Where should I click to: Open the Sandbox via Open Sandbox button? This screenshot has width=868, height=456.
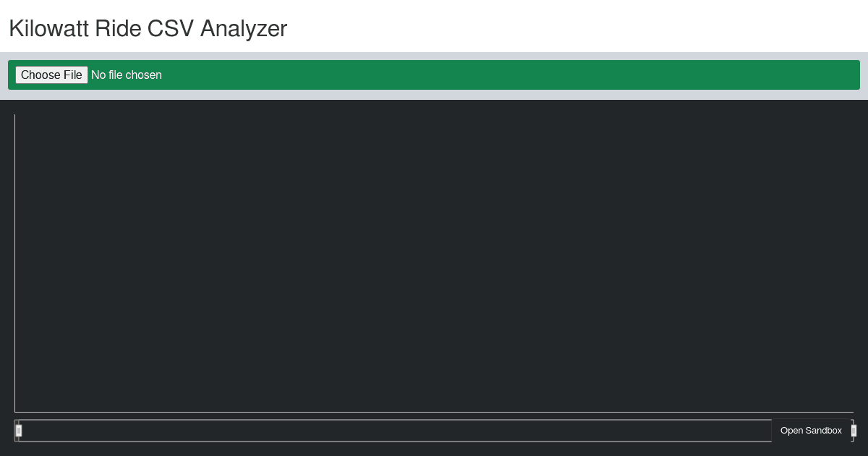coord(812,430)
